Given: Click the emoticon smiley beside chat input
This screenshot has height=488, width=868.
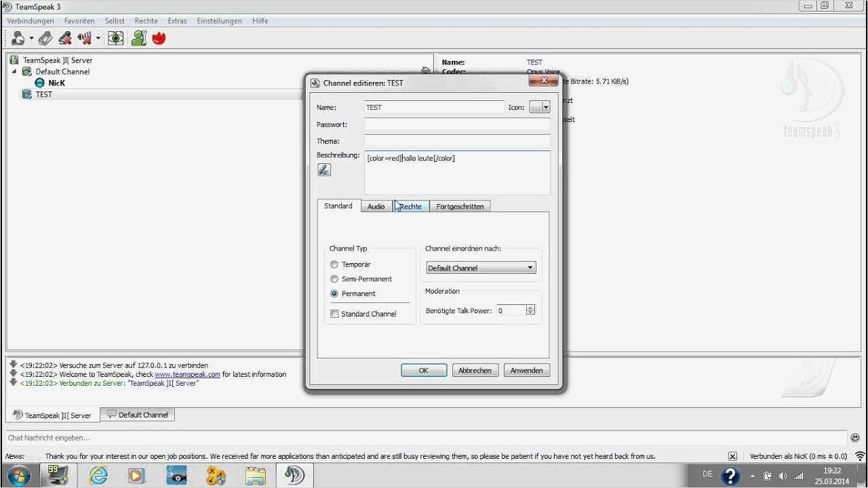Looking at the screenshot, I should (855, 438).
